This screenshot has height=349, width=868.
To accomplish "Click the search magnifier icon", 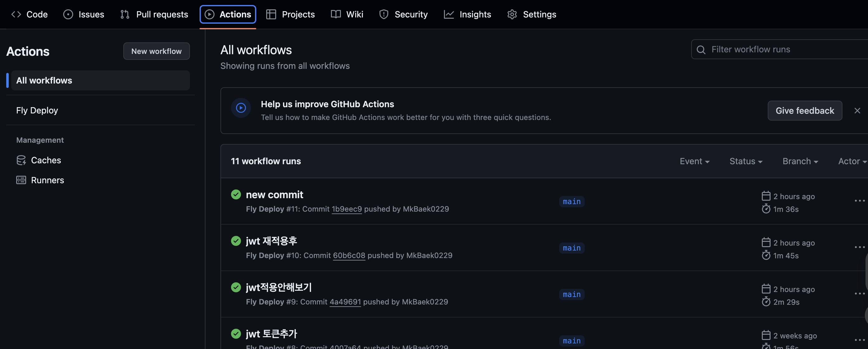I will [x=701, y=50].
